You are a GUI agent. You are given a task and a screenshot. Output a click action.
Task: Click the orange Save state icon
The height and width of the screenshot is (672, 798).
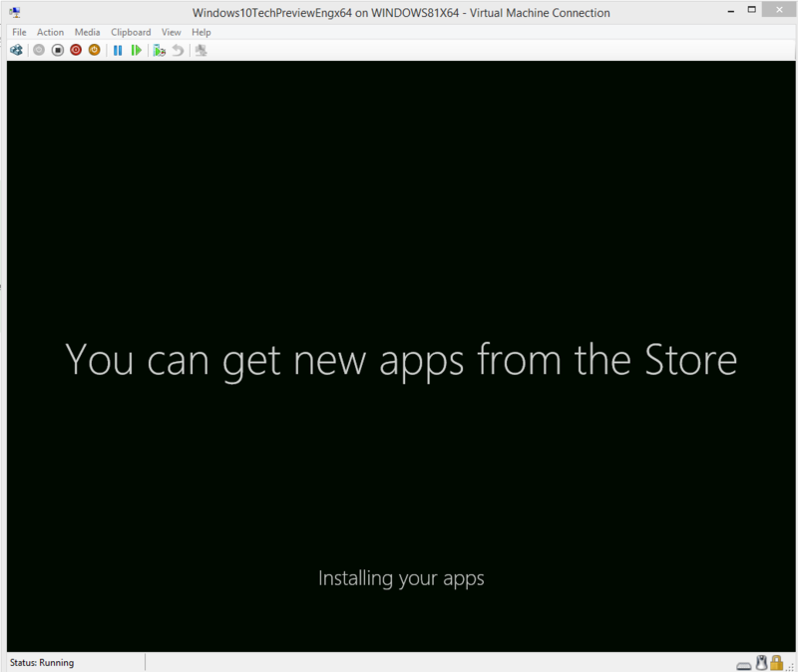tap(94, 50)
